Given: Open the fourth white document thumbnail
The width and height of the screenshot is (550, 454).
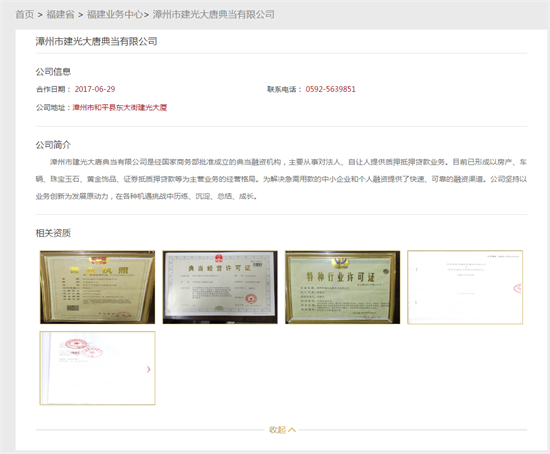Looking at the screenshot, I should tap(465, 287).
